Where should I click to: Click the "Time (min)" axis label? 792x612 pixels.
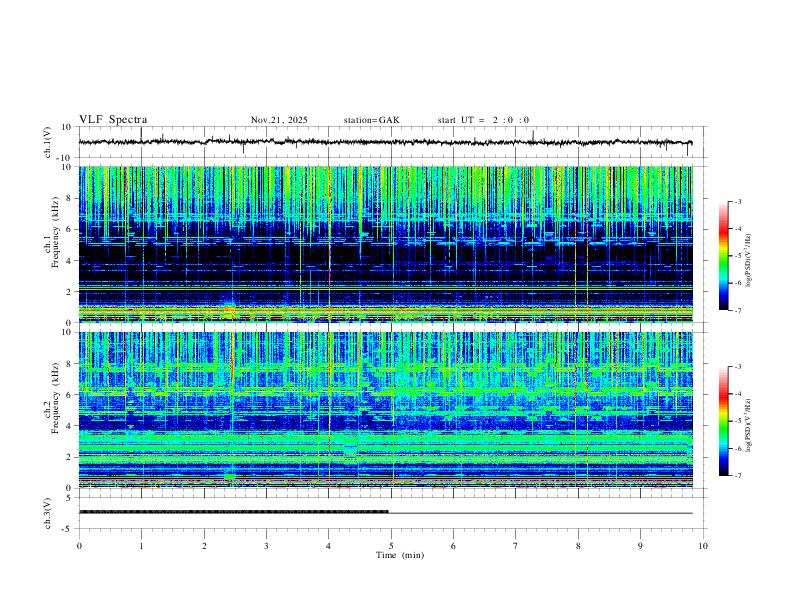400,555
